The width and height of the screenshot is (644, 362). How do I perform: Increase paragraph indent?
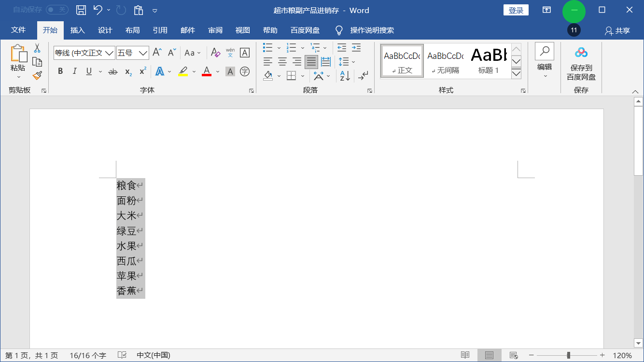point(356,47)
